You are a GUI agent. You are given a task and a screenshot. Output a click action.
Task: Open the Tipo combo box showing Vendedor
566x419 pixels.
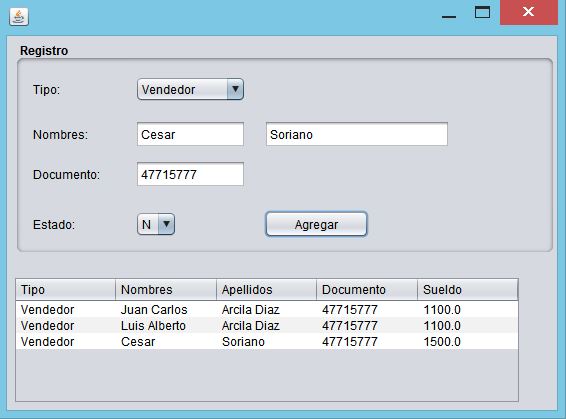pos(190,90)
